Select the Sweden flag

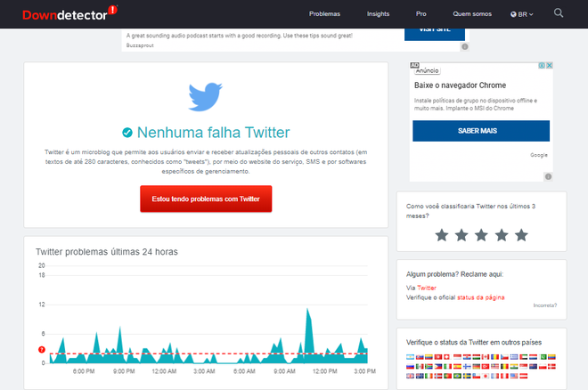pos(467,376)
